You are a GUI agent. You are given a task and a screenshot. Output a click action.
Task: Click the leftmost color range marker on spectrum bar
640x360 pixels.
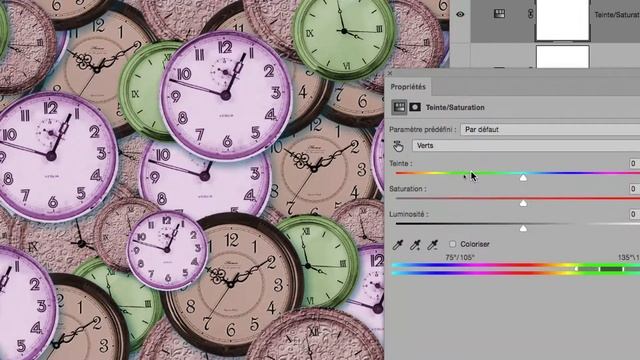coord(576,269)
